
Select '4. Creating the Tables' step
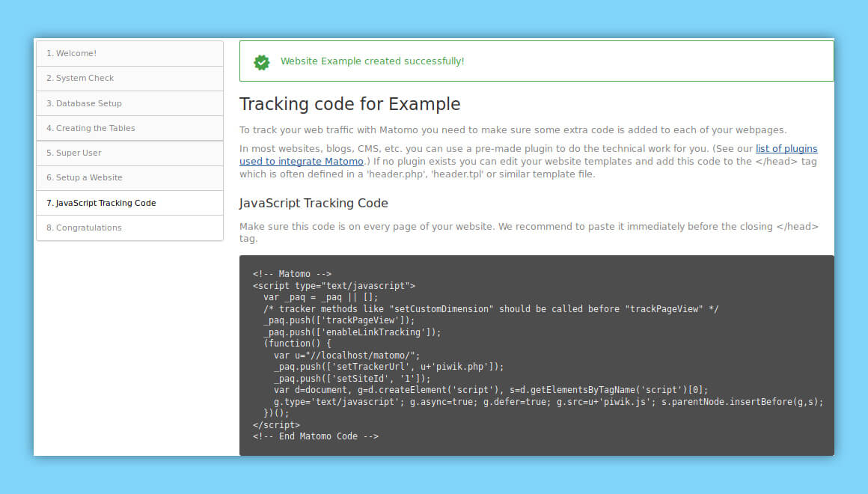point(129,128)
